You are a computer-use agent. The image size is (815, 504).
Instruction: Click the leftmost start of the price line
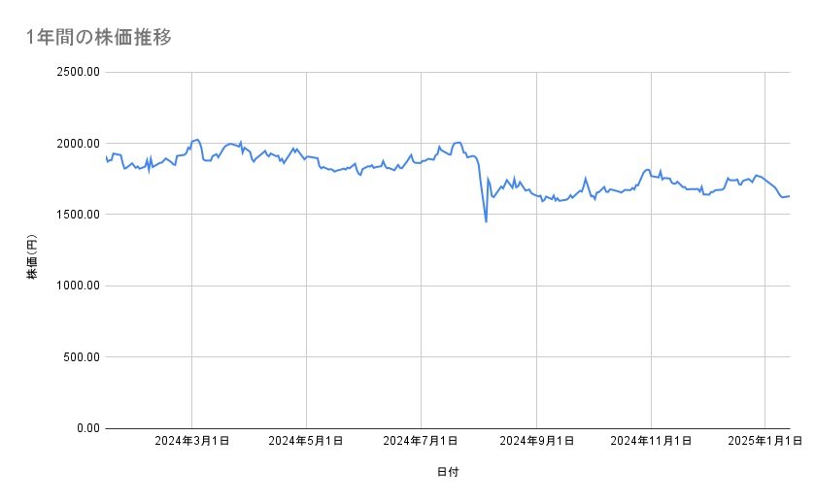tap(105, 156)
